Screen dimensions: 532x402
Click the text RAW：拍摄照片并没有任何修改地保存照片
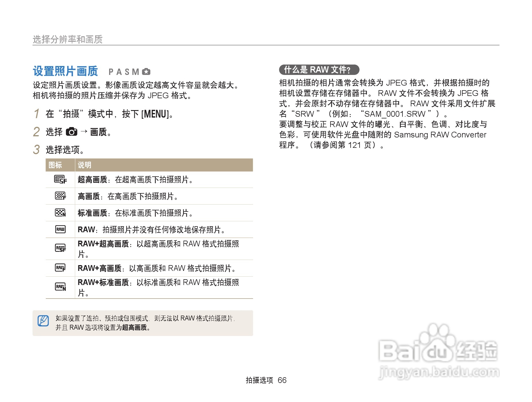tap(152, 230)
